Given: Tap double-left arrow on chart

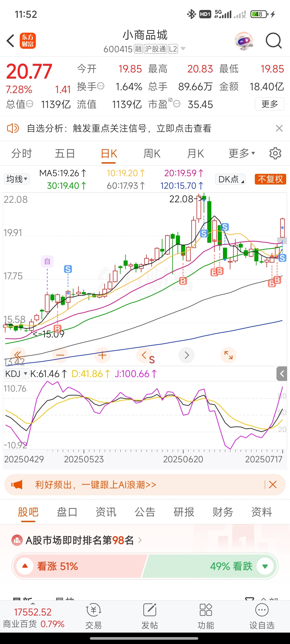Looking at the screenshot, I should pos(18,355).
